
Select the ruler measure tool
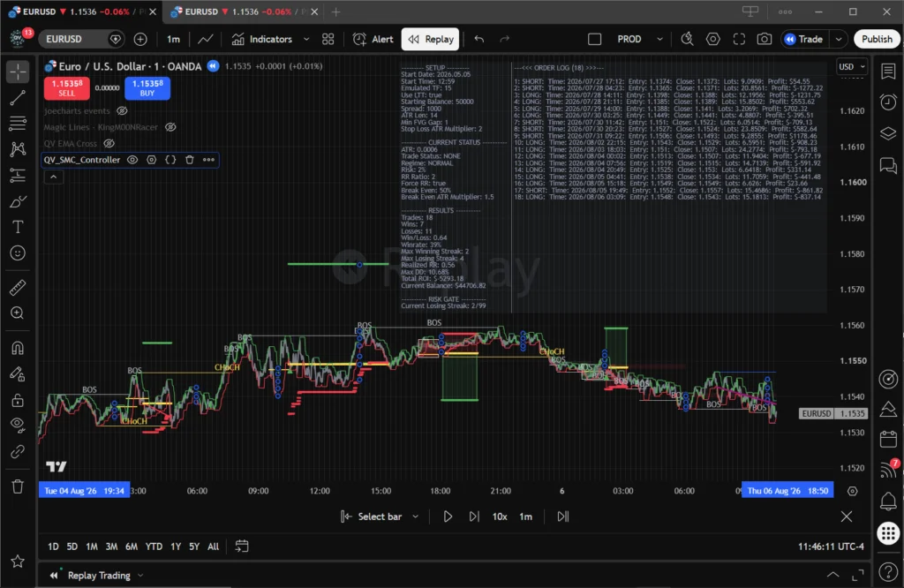coord(18,287)
